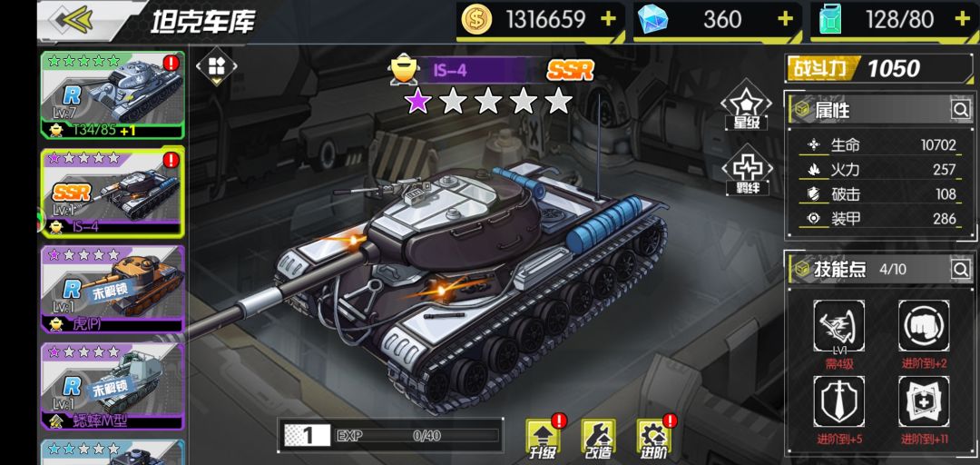Add gold coins with plus button
The image size is (980, 465).
pyautogui.click(x=608, y=19)
